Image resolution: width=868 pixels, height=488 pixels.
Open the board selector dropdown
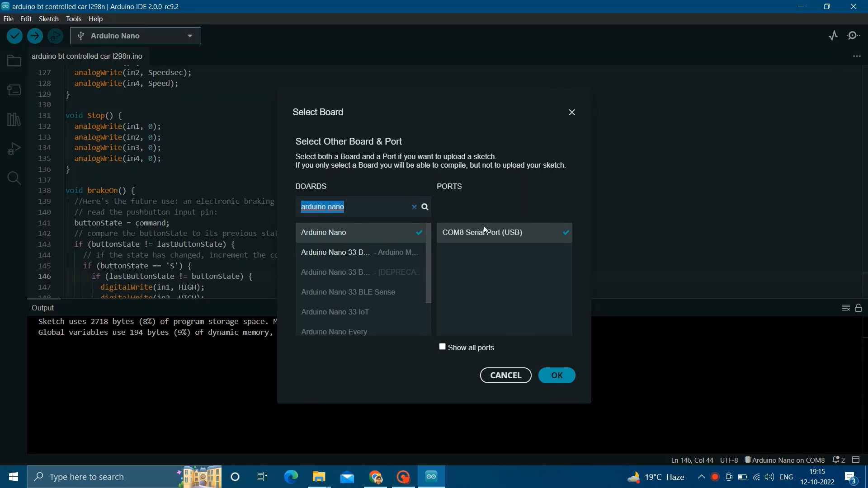(190, 36)
